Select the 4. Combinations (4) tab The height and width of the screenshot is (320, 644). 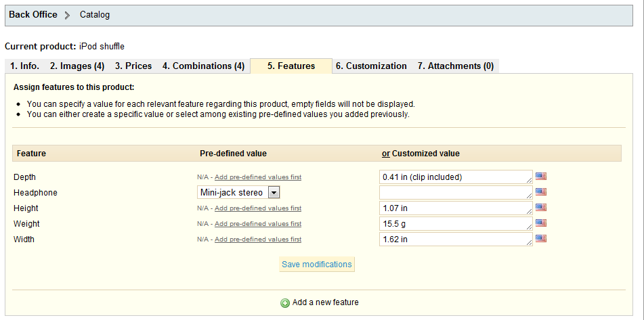click(203, 66)
